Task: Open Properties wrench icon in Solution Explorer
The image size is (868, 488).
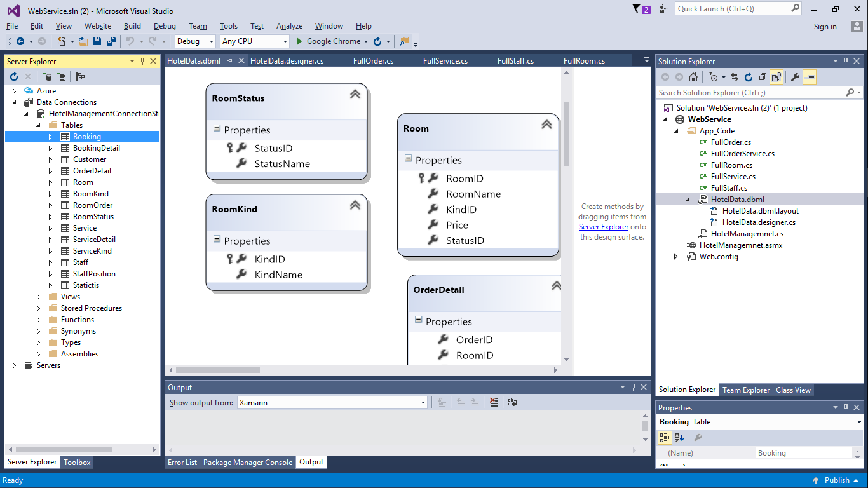Action: (795, 77)
